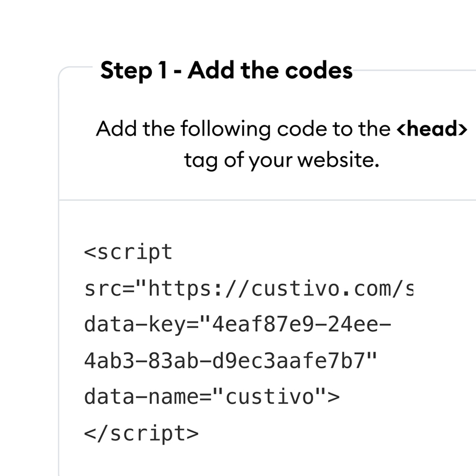Click the 'tag of your website.' line
This screenshot has width=476, height=476.
282,160
